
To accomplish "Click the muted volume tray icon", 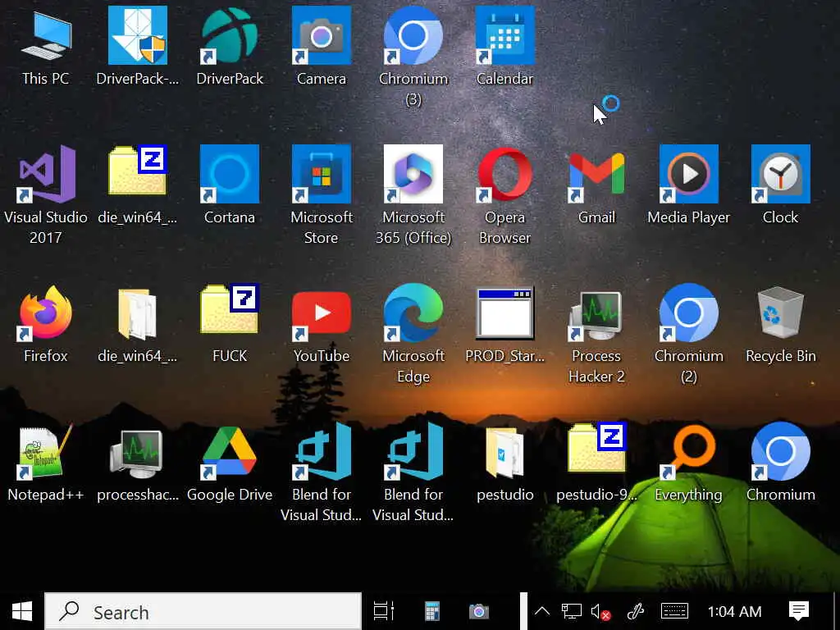I will (601, 611).
